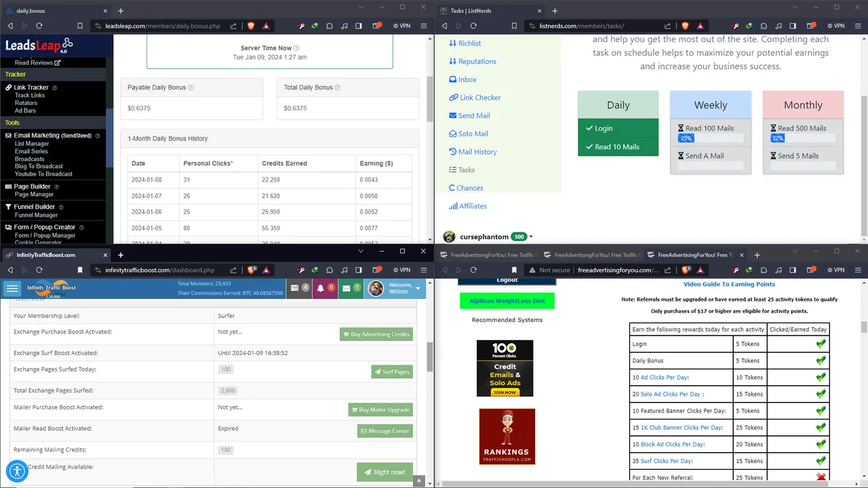
Task: Open the notification bell in Infinity Traffic Boost
Action: click(323, 288)
